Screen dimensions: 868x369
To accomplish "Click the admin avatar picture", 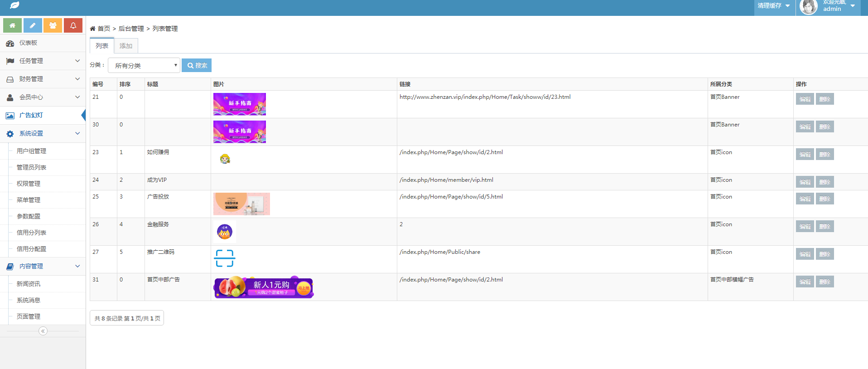I will 808,7.
